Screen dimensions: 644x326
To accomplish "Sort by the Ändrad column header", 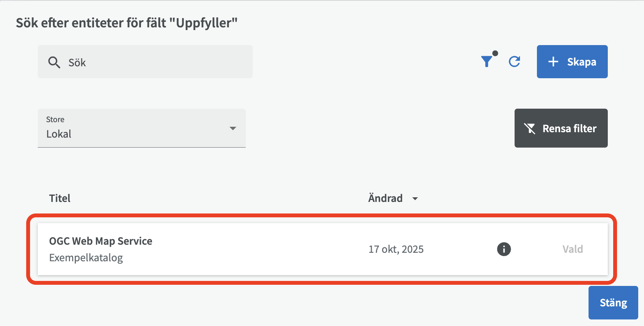I will point(385,198).
